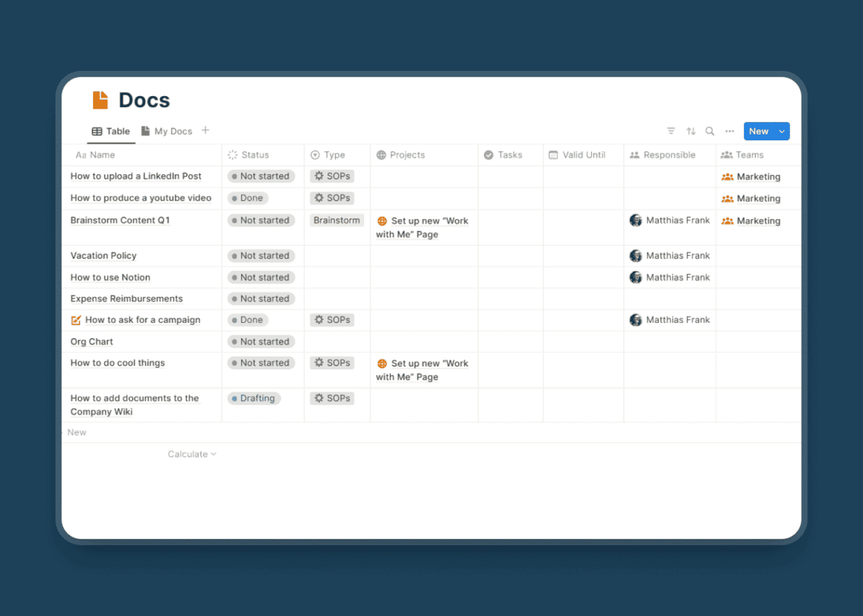
Task: Click globe icon of project in cool things row
Action: coord(382,363)
